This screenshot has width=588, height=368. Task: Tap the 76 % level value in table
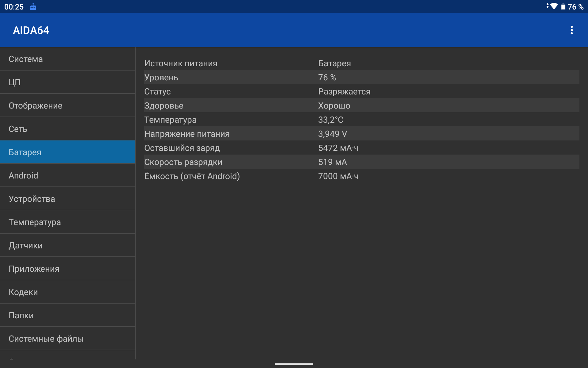327,77
